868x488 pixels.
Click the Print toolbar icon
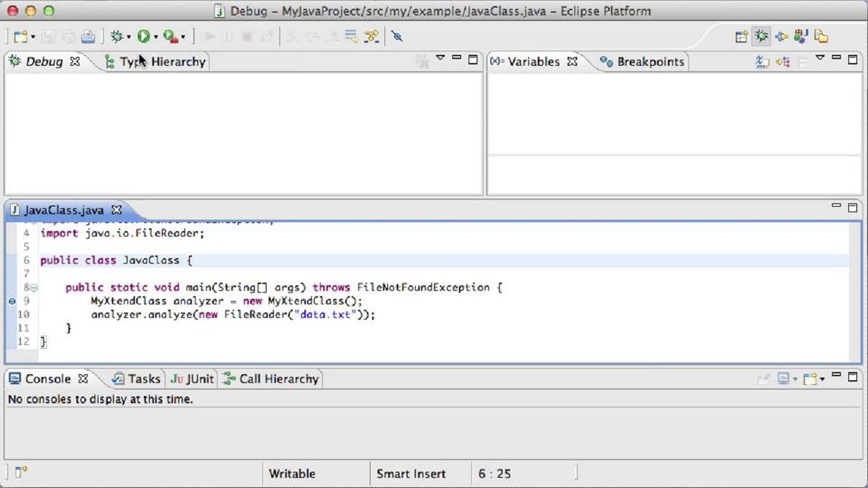(88, 37)
